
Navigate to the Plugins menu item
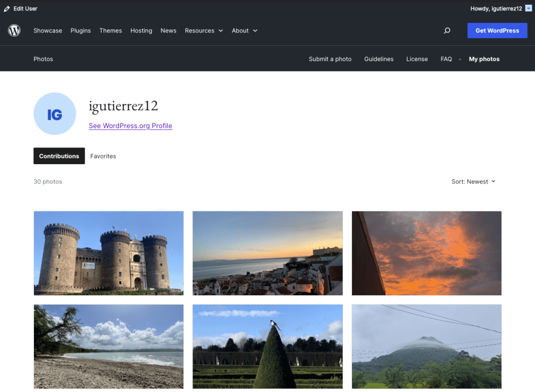point(81,31)
